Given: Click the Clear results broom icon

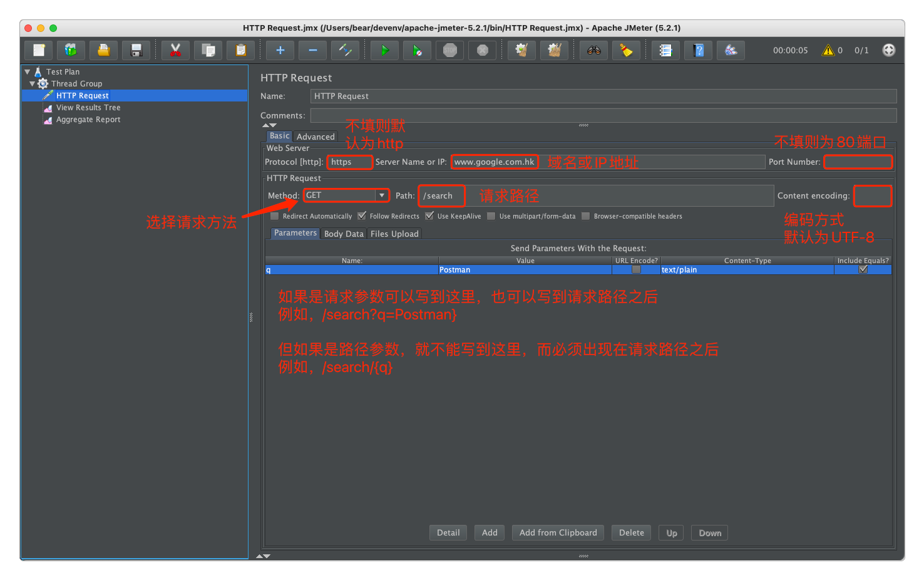Looking at the screenshot, I should [x=521, y=50].
